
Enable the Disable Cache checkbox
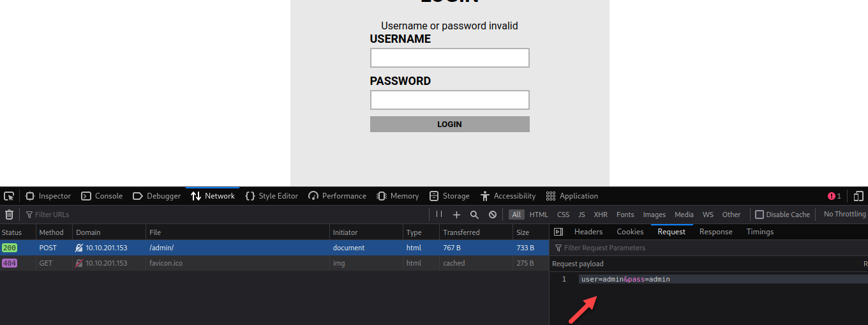point(759,215)
